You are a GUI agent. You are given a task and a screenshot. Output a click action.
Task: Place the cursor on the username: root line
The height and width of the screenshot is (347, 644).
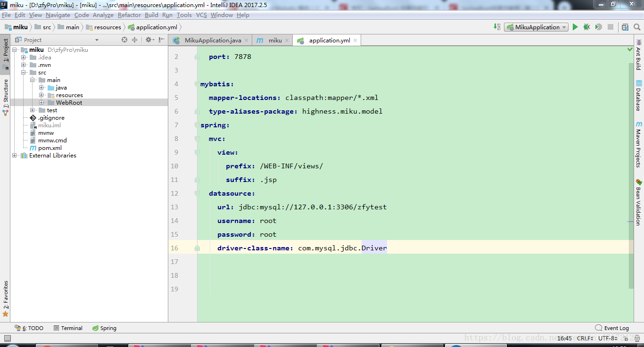coord(247,221)
